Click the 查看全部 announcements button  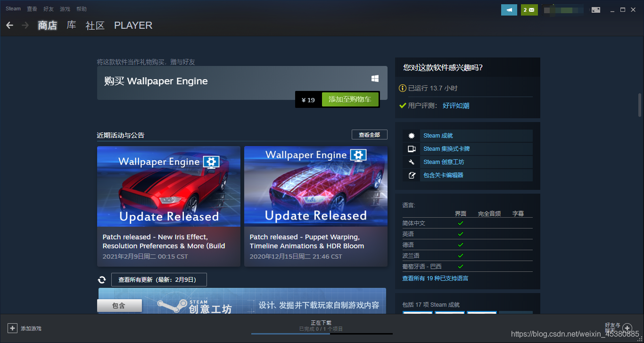coord(370,135)
